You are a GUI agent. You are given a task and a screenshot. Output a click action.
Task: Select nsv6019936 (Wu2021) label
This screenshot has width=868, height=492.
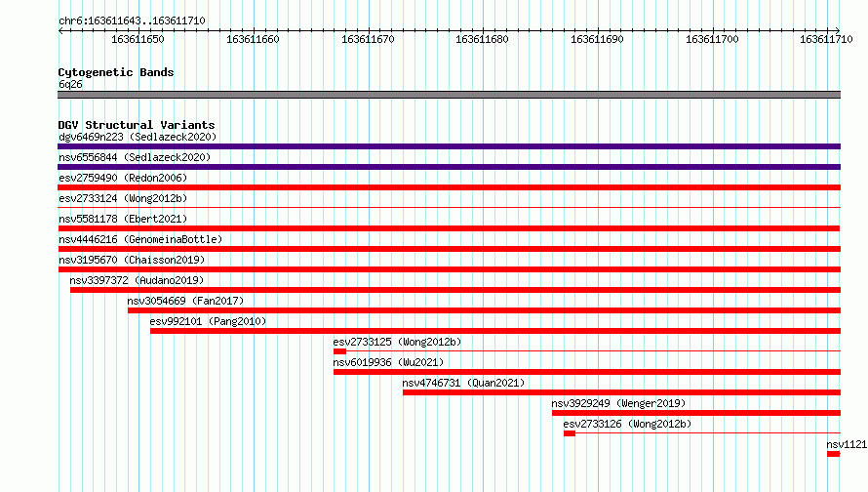pyautogui.click(x=388, y=362)
